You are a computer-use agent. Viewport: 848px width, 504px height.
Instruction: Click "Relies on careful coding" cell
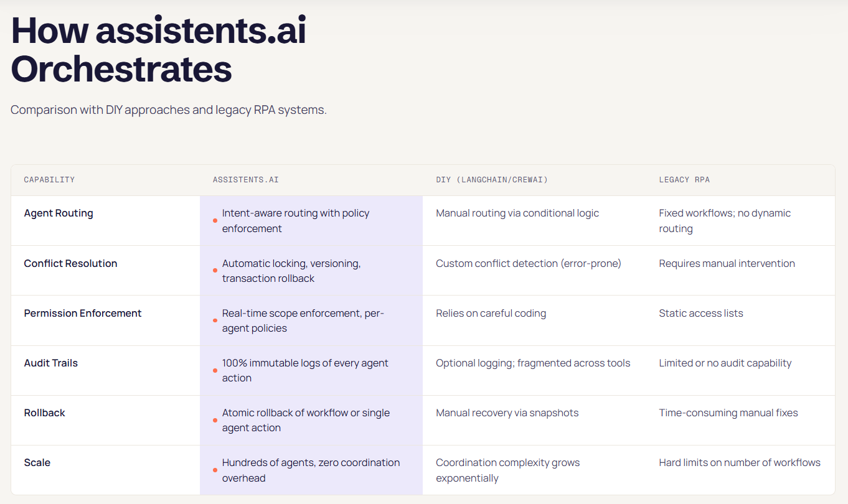coord(491,313)
